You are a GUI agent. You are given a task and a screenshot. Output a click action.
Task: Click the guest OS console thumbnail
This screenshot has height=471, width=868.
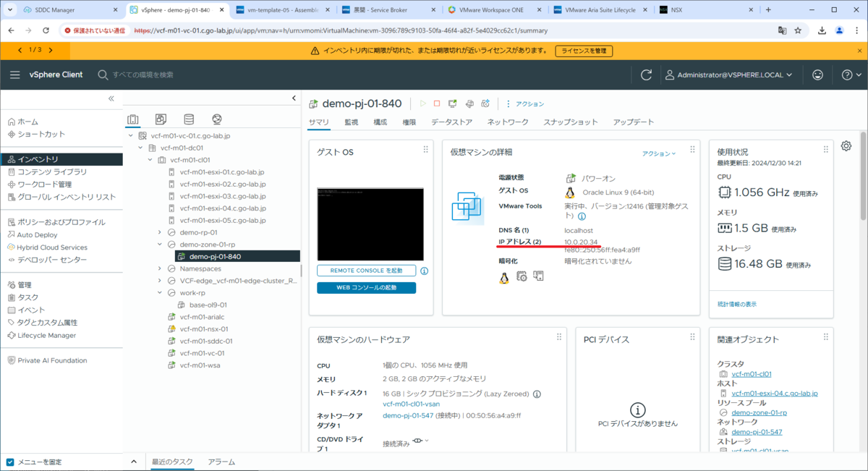click(370, 224)
